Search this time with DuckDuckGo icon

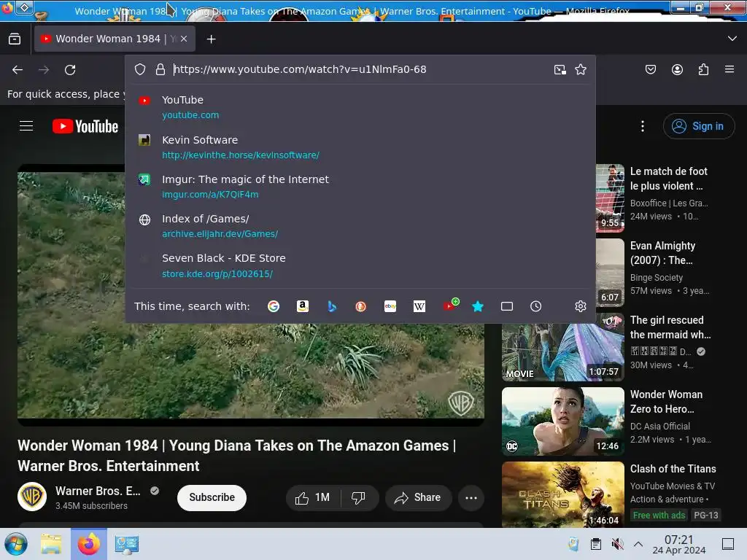point(360,306)
